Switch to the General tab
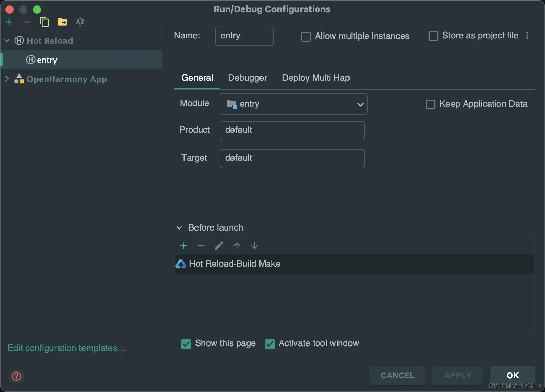The image size is (545, 392). pos(197,78)
